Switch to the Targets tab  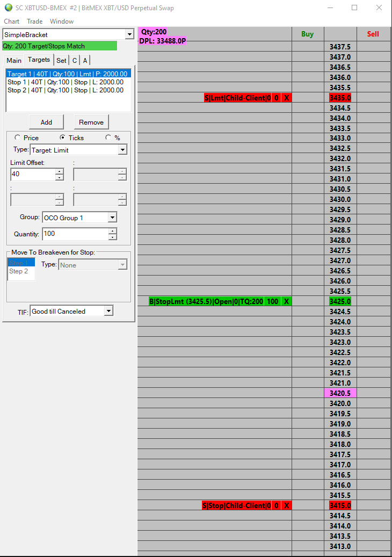tap(39, 60)
